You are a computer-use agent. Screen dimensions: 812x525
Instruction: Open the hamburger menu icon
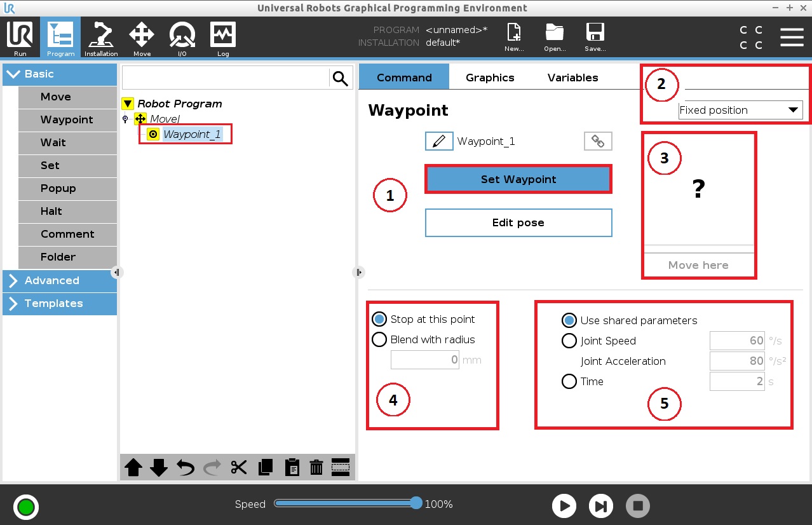[x=792, y=37]
